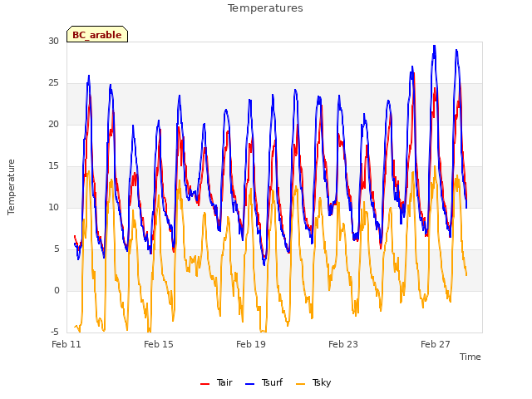Click the Temperatures chart title
This screenshot has width=532, height=399.
point(265,8)
